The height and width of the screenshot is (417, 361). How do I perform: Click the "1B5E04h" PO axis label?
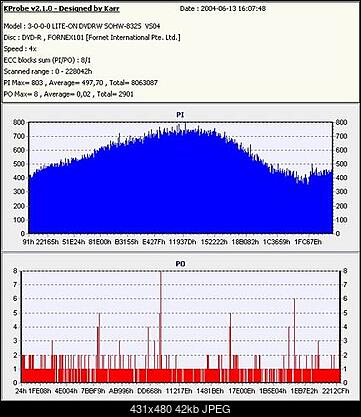(x=273, y=391)
